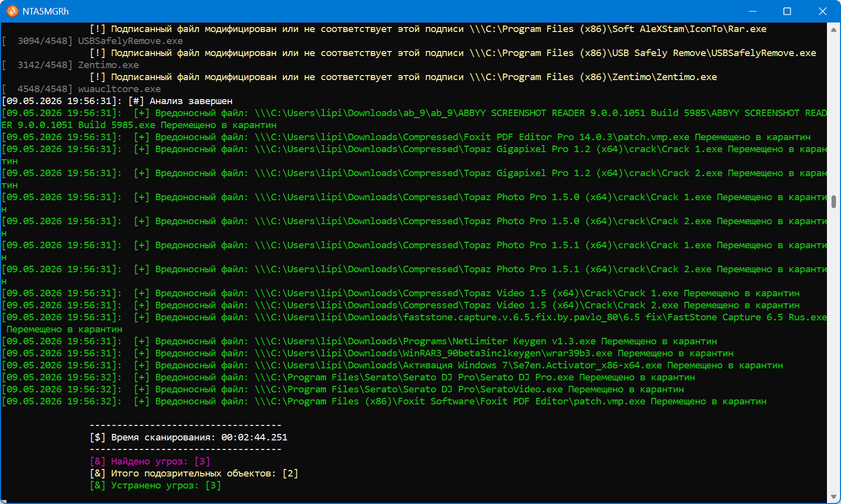The width and height of the screenshot is (841, 504).
Task: Click Topaz Gigapixel Pro Crack 2.exe entry
Action: (414, 179)
